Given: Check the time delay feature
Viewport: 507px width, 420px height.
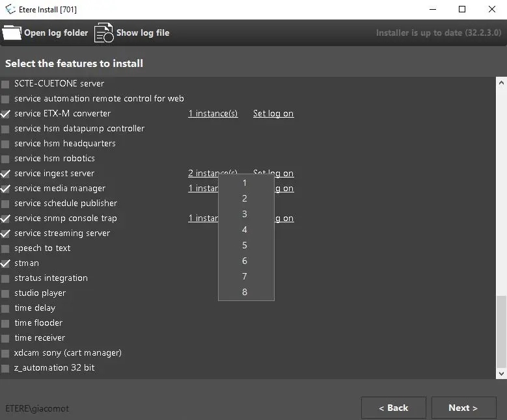Looking at the screenshot, I should (x=6, y=308).
